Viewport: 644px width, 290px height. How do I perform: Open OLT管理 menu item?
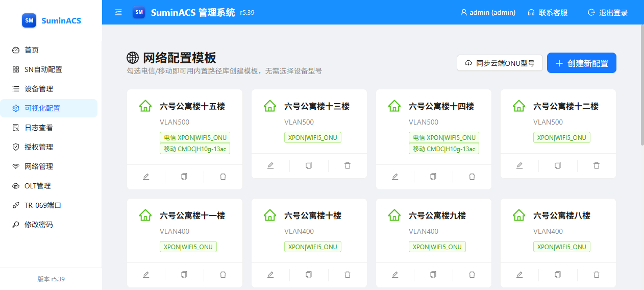pos(48,186)
